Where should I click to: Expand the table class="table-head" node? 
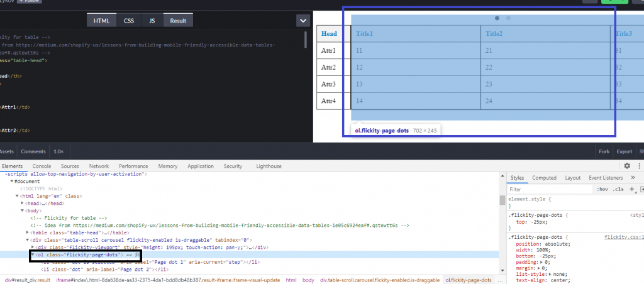point(27,232)
